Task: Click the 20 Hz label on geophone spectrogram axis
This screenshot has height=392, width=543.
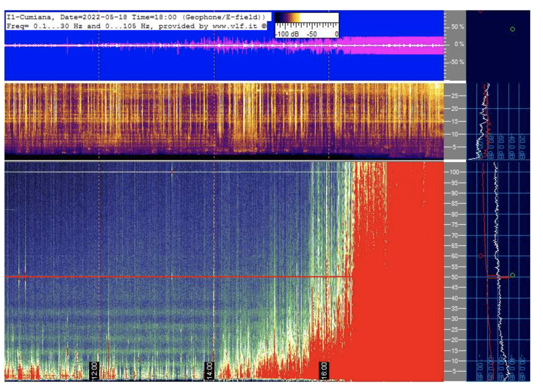Action: 455,109
